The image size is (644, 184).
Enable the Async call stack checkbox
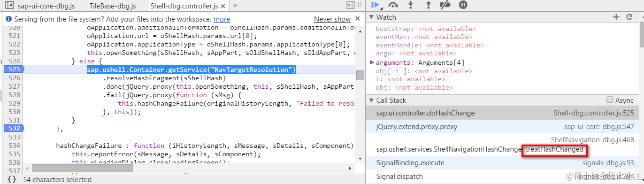pos(609,100)
